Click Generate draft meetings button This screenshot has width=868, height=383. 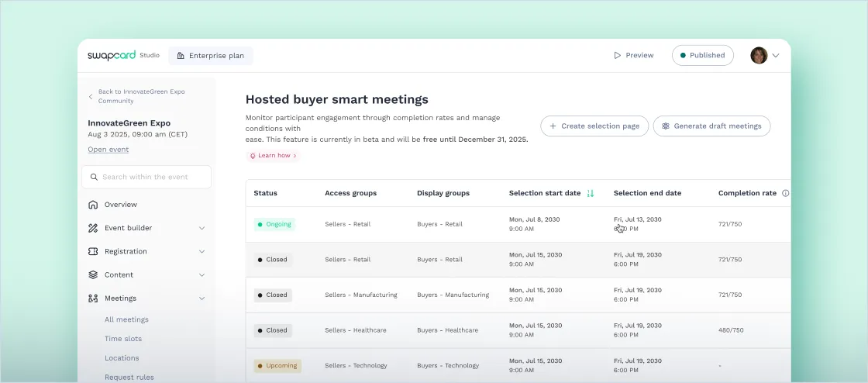point(712,126)
